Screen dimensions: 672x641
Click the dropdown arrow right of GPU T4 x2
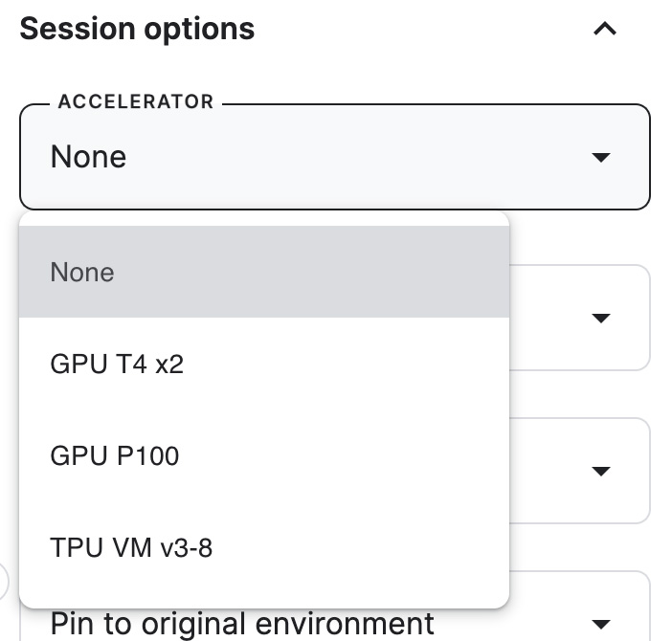[x=601, y=318]
